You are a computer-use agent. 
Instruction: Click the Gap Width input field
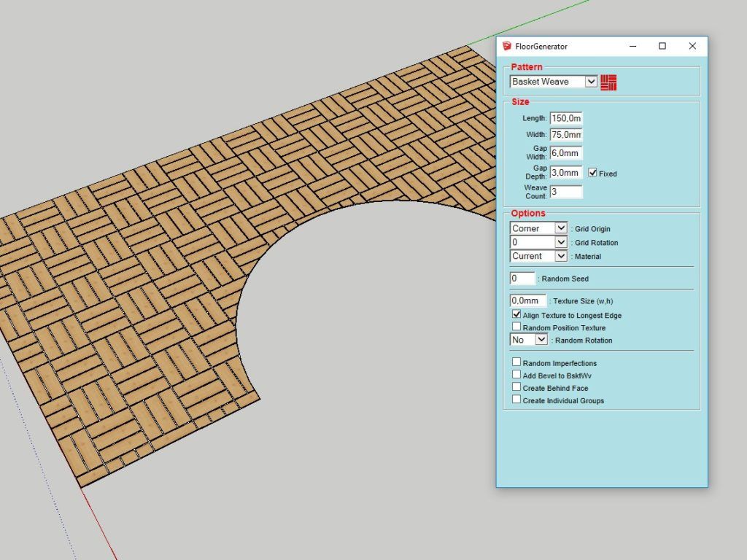[x=566, y=153]
